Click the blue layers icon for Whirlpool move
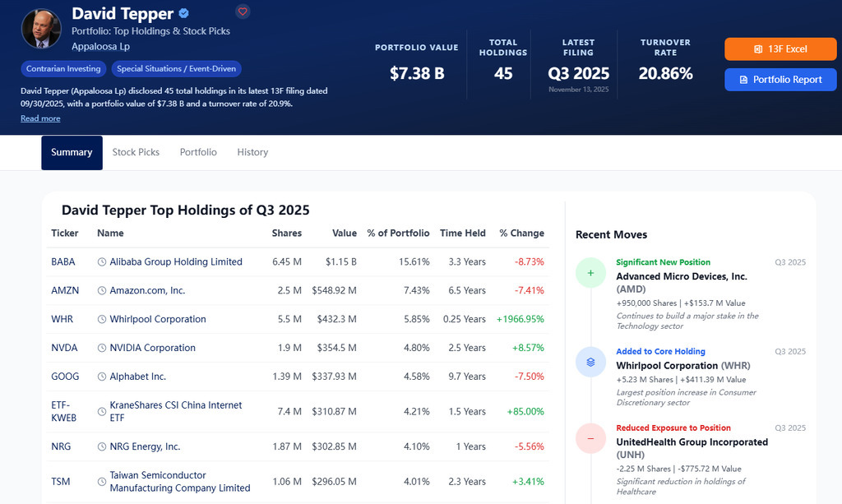The height and width of the screenshot is (504, 842). 590,362
